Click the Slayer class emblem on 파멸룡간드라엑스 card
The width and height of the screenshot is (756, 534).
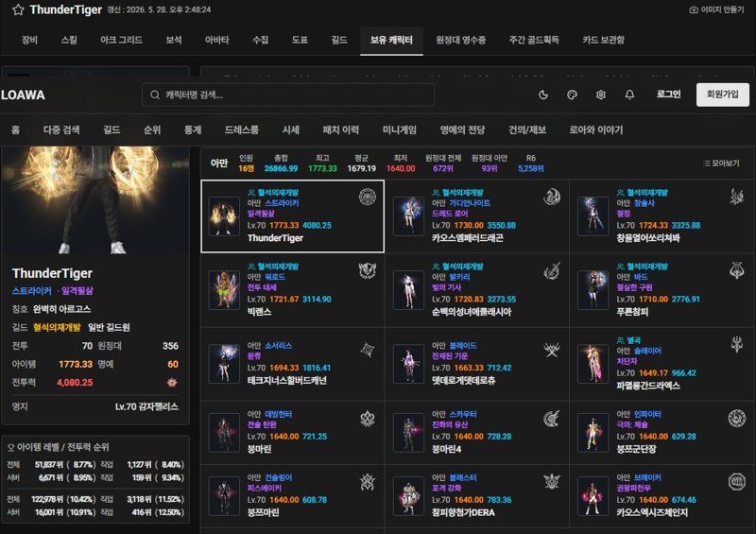(737, 344)
